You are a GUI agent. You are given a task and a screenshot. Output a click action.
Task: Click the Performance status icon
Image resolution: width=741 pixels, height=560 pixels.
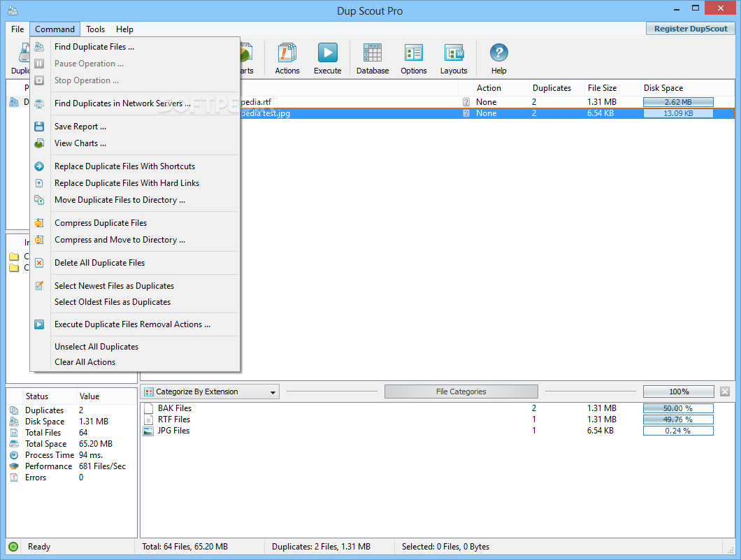14,466
